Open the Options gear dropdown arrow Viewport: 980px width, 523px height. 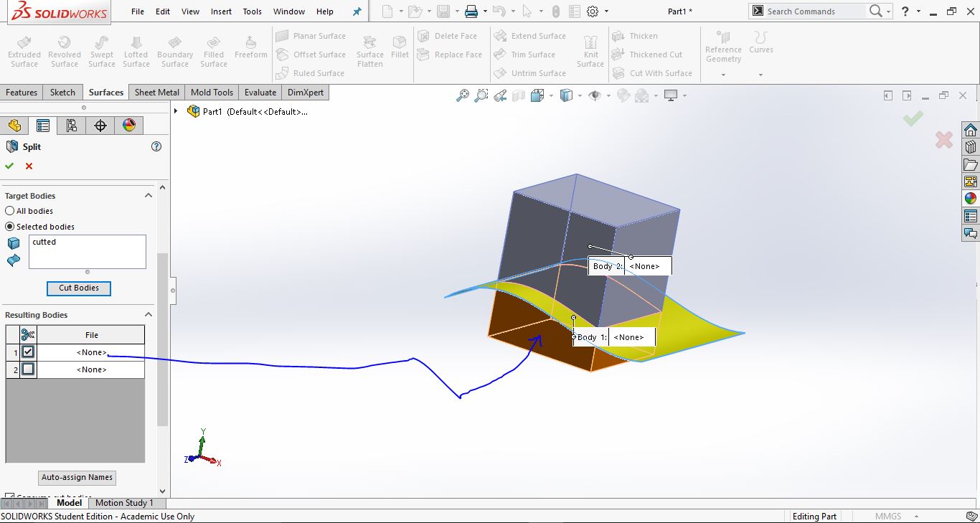(606, 11)
